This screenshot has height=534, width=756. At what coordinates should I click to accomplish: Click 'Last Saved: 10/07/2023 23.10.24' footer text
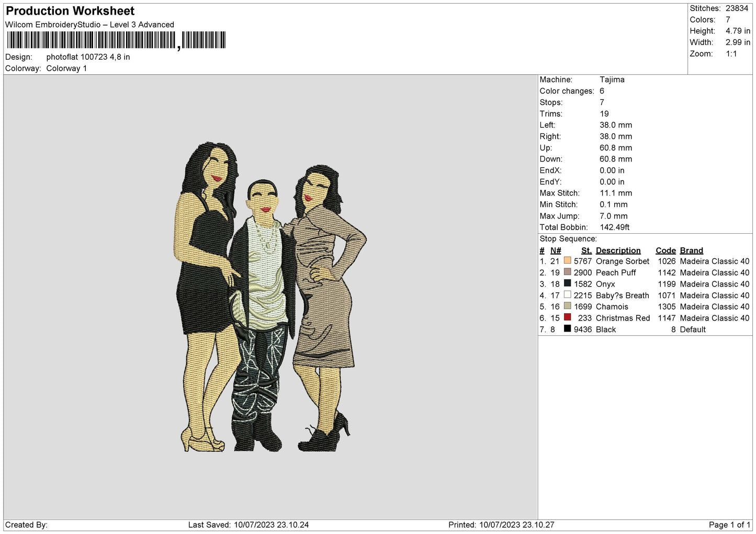pos(249,525)
